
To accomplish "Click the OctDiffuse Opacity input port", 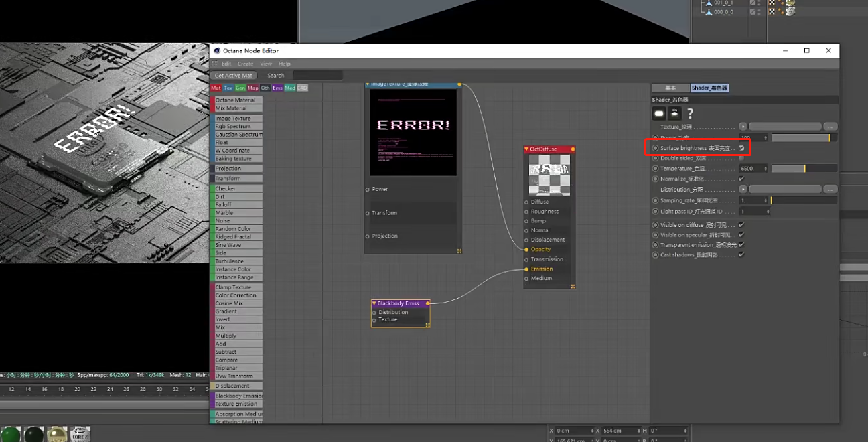I will coord(526,250).
